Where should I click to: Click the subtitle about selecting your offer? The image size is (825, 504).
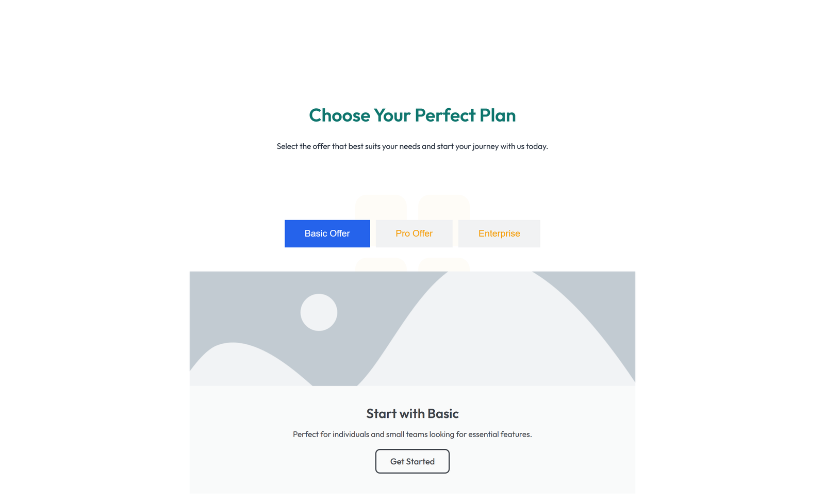(412, 146)
